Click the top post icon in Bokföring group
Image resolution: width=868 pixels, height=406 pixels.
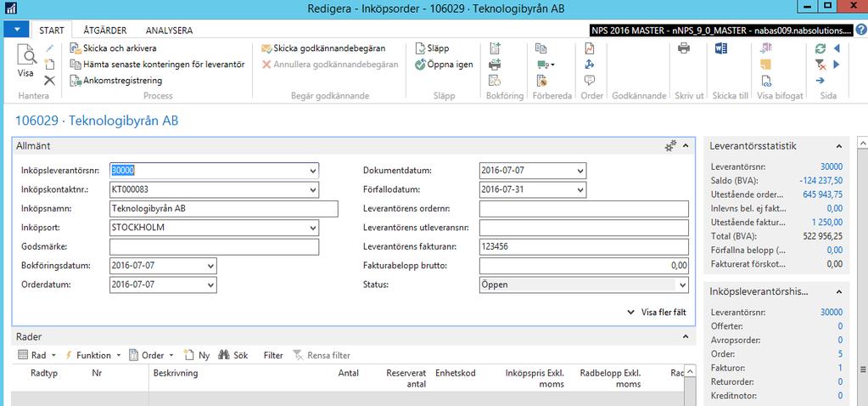[495, 48]
